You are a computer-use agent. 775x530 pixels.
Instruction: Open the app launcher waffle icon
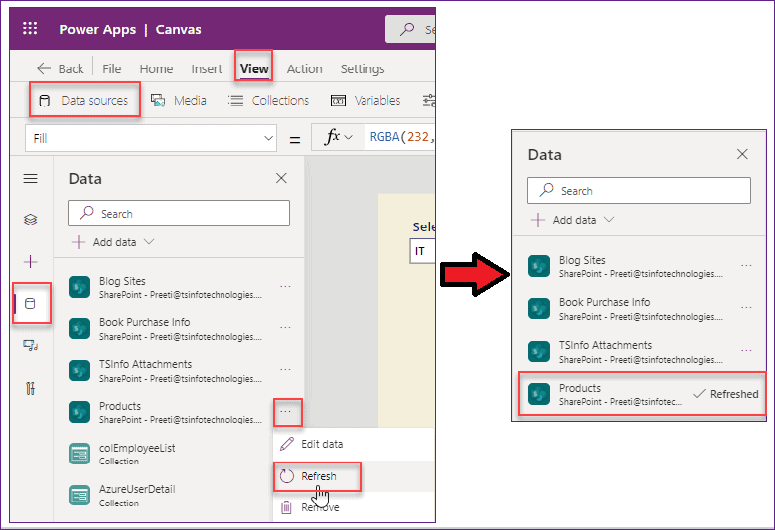(x=30, y=29)
